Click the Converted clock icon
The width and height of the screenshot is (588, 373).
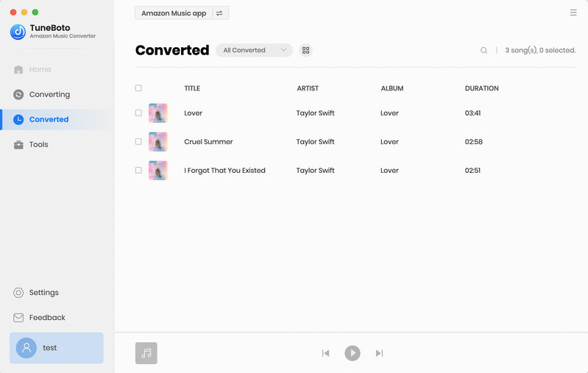pos(18,120)
